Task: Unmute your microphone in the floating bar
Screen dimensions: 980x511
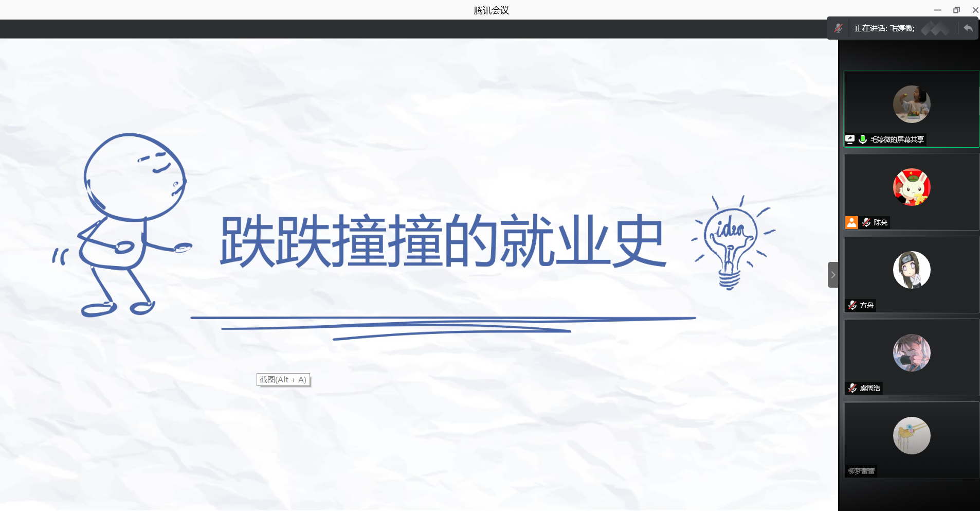Action: click(x=838, y=28)
